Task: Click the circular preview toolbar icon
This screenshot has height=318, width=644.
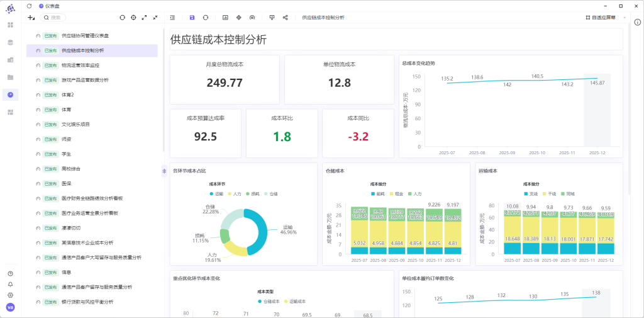Action: (252, 18)
